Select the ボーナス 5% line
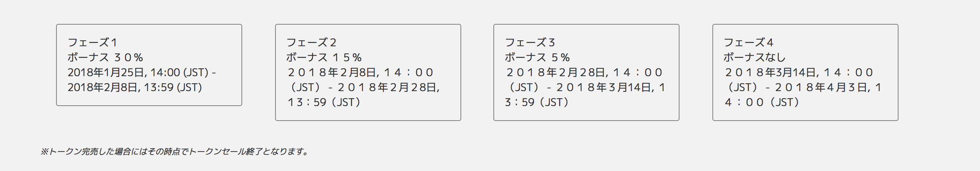This screenshot has height=171, width=980. [537, 57]
